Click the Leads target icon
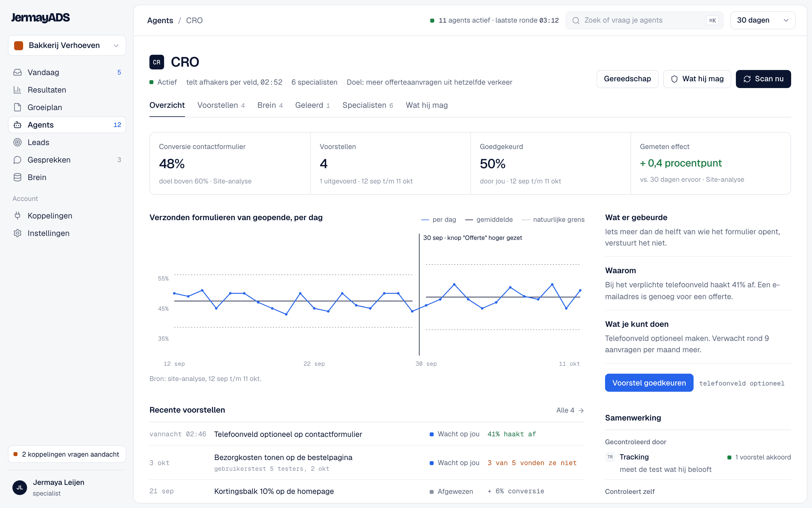 click(17, 142)
